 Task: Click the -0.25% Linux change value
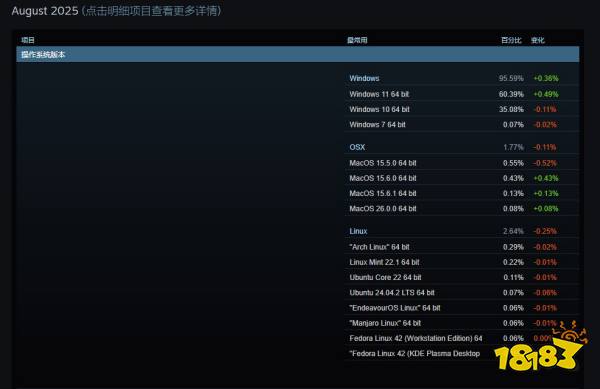[545, 231]
